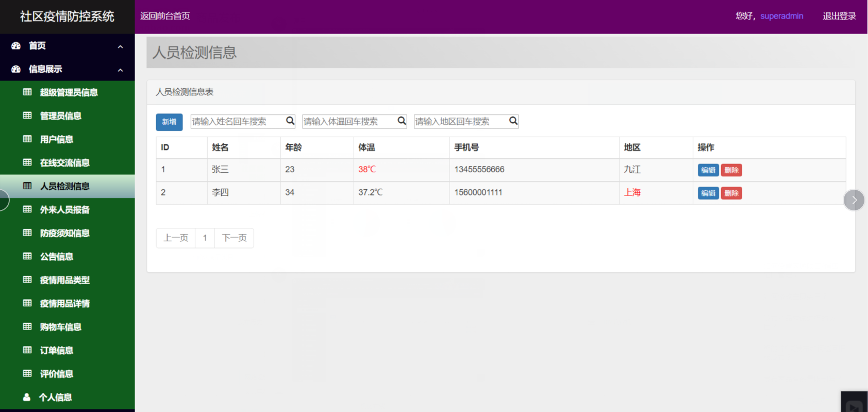This screenshot has height=412, width=868.
Task: Edit the 张三 record
Action: click(x=708, y=170)
